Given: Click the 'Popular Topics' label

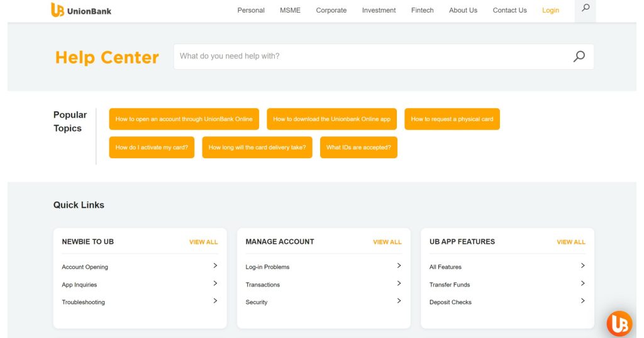Looking at the screenshot, I should [70, 121].
